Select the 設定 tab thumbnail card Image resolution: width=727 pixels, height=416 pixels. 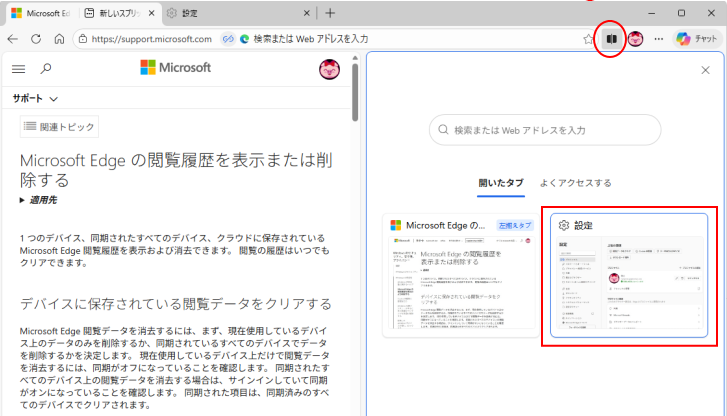click(x=629, y=275)
